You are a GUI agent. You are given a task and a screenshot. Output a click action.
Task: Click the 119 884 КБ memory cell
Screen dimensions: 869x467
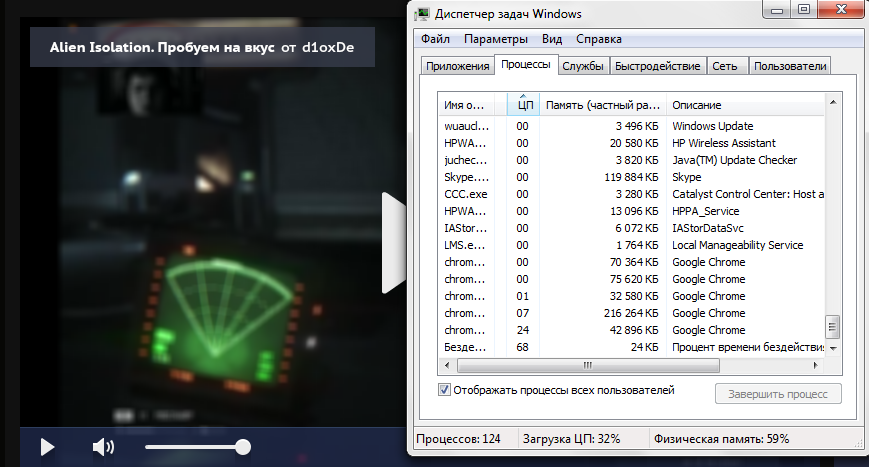coord(631,177)
